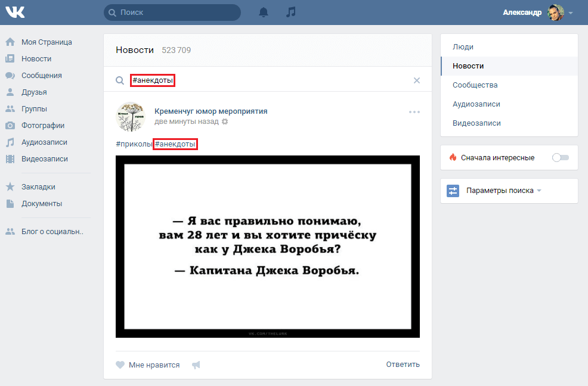Toggle Сначала интересные switch
Screen dimensions: 588x386
pyautogui.click(x=561, y=157)
